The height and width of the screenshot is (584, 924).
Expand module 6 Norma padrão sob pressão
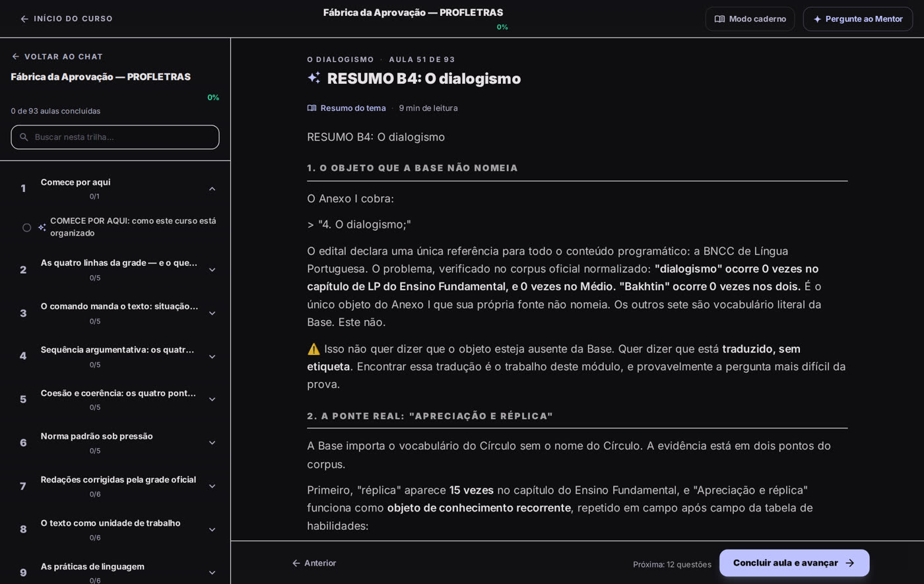point(213,443)
